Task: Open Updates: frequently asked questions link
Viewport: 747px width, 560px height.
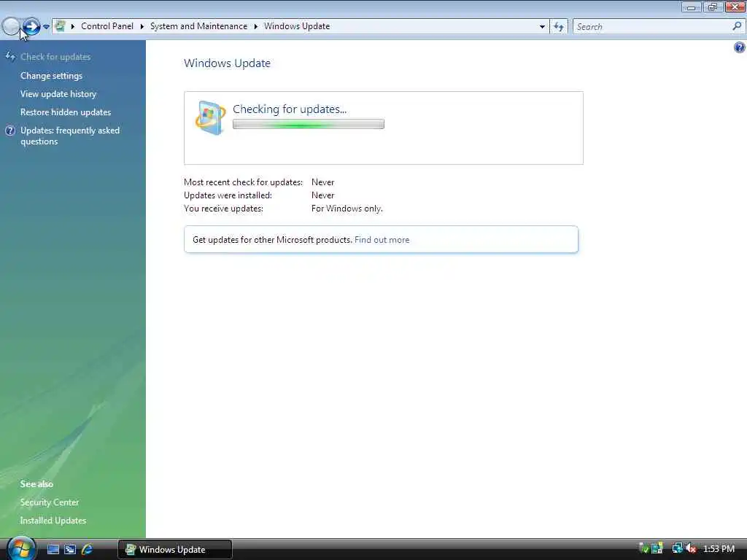Action: pos(70,136)
